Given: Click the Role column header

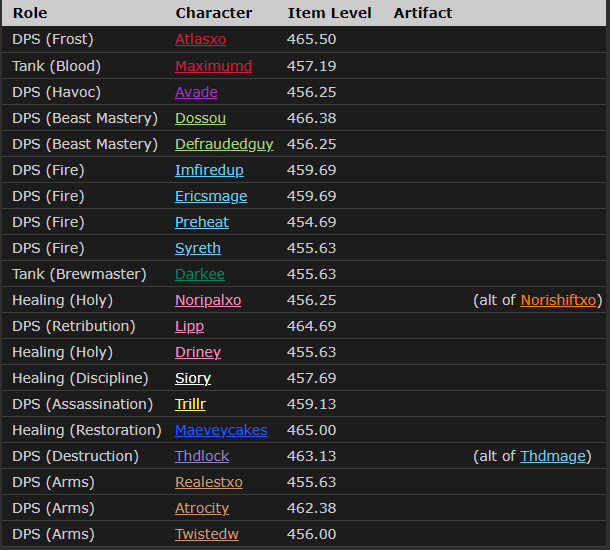Looking at the screenshot, I should (x=29, y=13).
